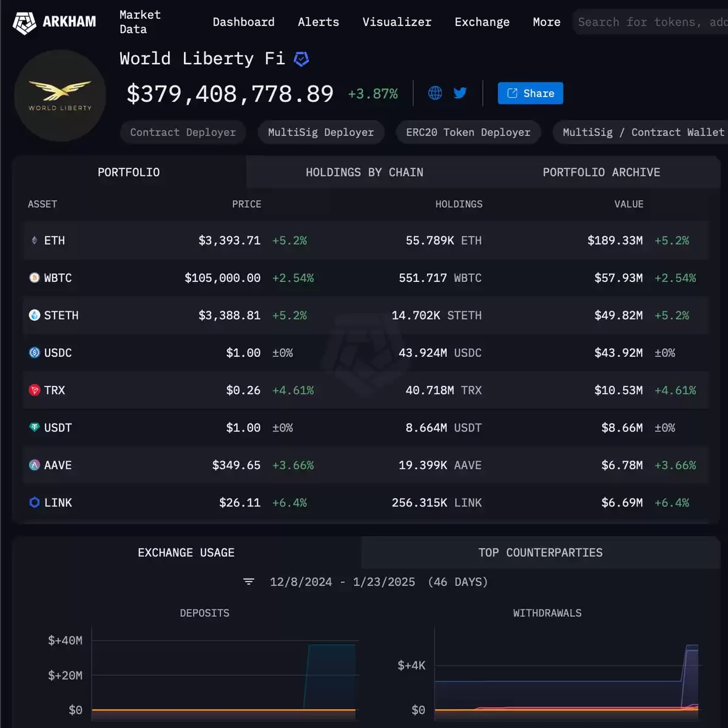Screen dimensions: 728x728
Task: Click the $57.93M value cell
Action: click(619, 278)
